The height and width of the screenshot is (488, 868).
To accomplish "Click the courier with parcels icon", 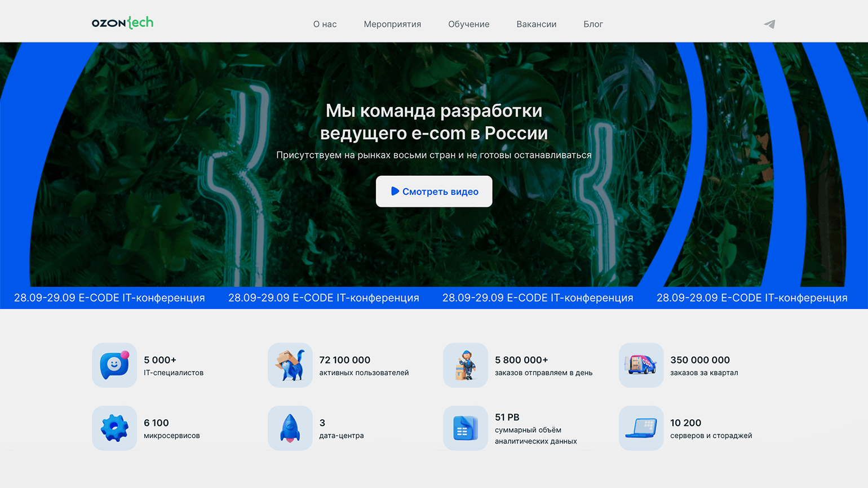I will tap(466, 365).
